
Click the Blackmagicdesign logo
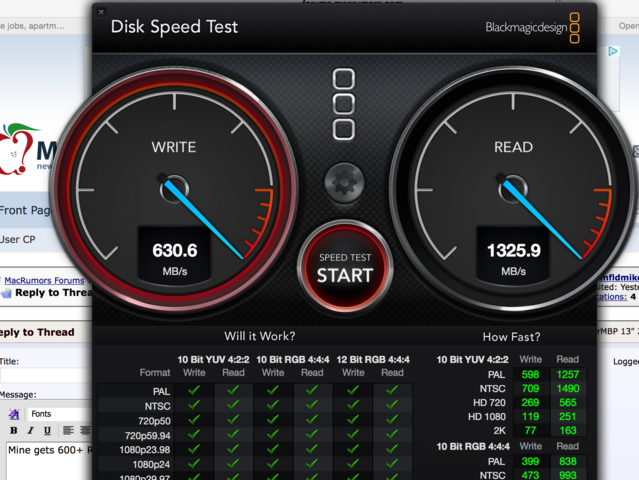tap(532, 28)
